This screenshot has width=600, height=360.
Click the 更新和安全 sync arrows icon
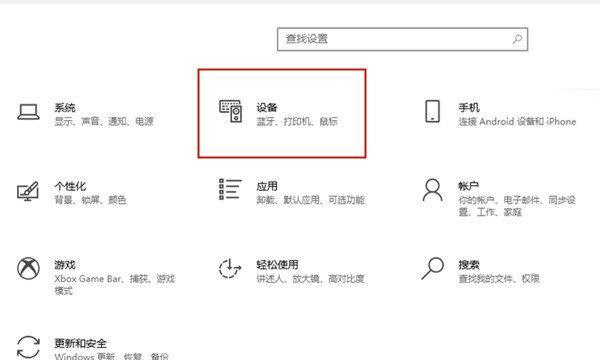[x=28, y=347]
